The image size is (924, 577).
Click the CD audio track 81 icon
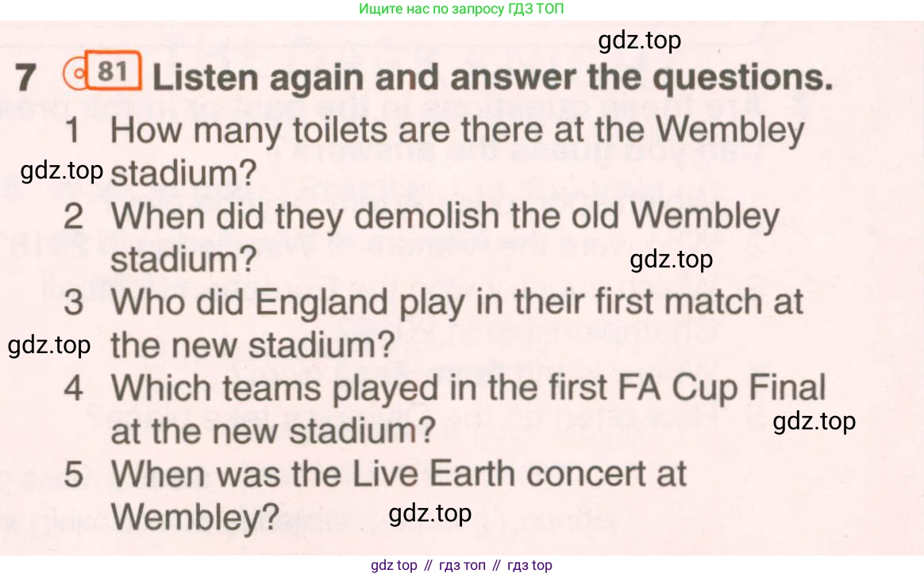click(102, 71)
